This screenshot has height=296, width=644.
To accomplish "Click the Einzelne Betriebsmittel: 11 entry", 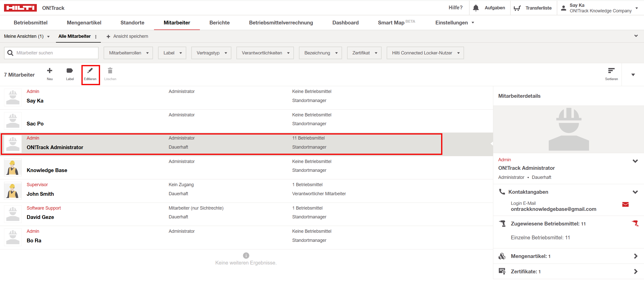I will pos(540,238).
